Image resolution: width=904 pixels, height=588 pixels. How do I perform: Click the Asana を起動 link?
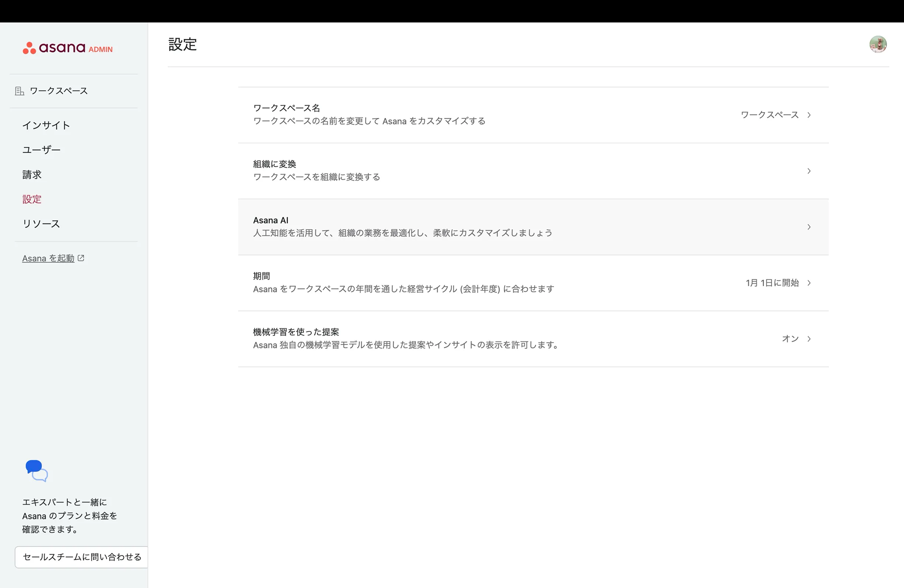[48, 258]
